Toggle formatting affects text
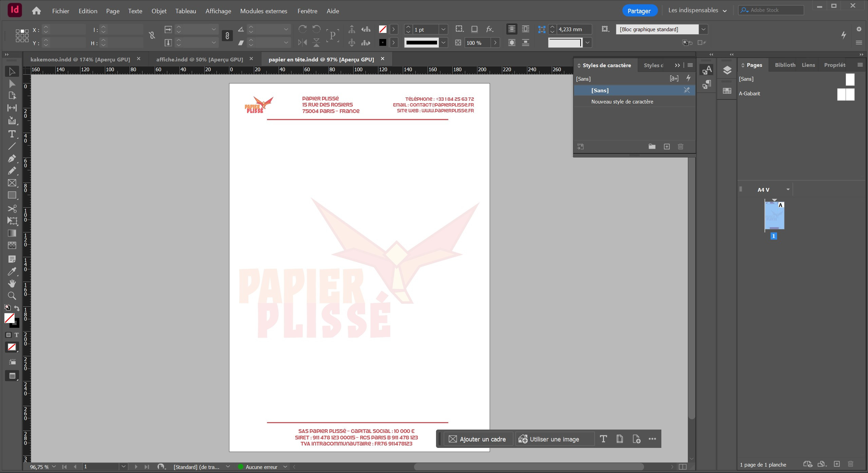 coord(16,335)
